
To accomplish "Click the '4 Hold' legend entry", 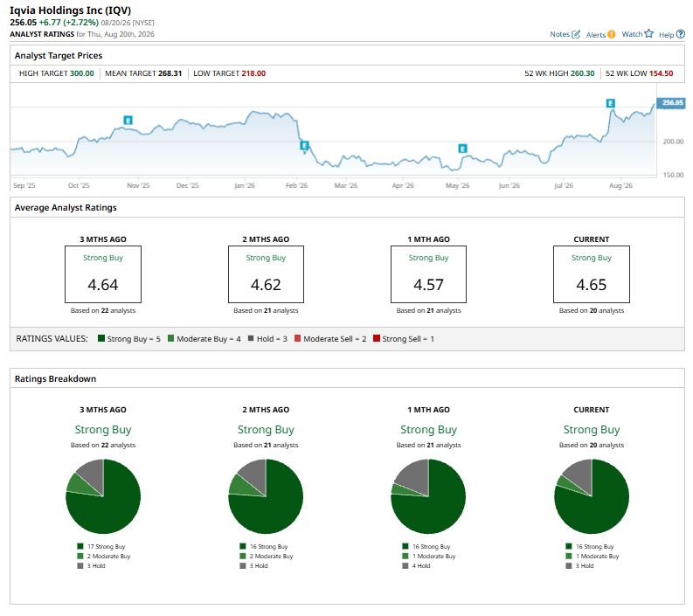I will pos(416,566).
